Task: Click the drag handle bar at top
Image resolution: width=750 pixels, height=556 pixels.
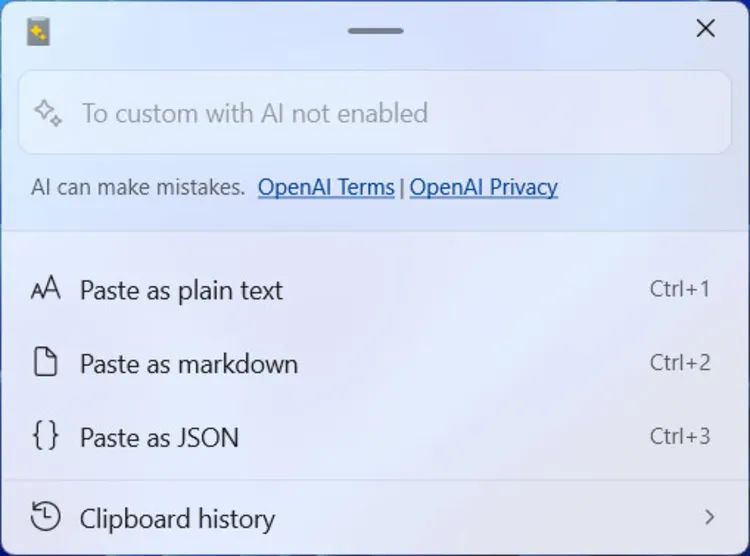Action: click(375, 31)
